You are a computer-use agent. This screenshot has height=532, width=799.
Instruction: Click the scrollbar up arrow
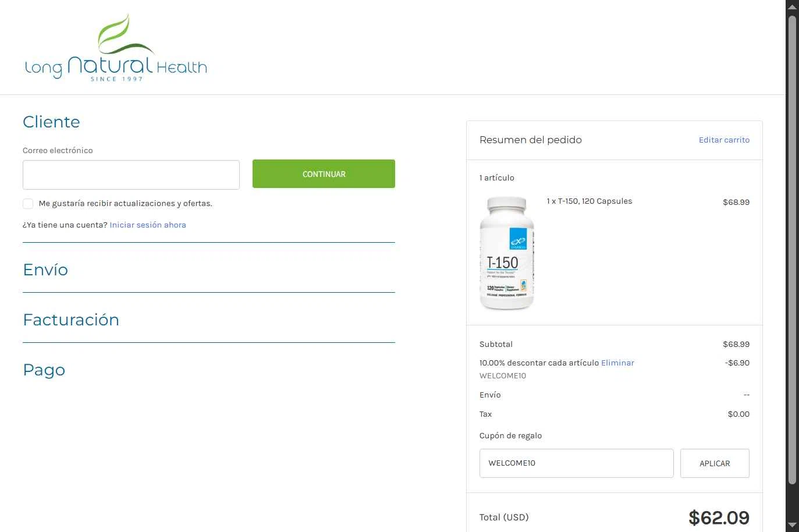(x=792, y=6)
